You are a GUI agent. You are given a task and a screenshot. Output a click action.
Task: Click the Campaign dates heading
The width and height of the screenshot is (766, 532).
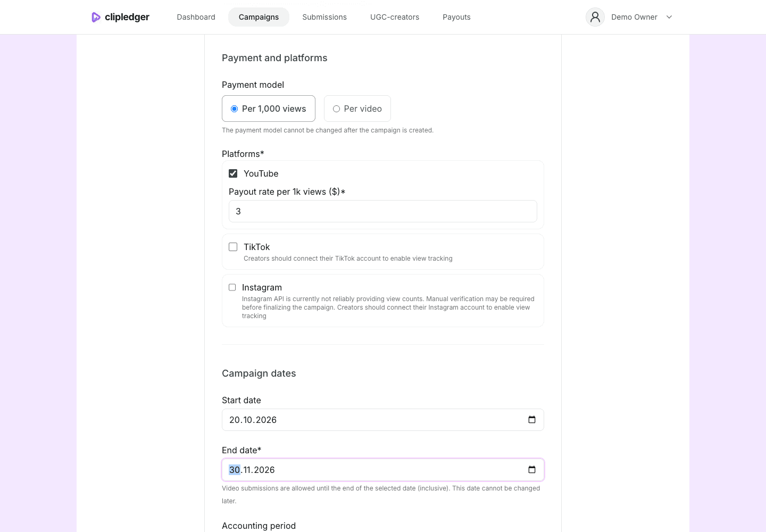point(259,373)
